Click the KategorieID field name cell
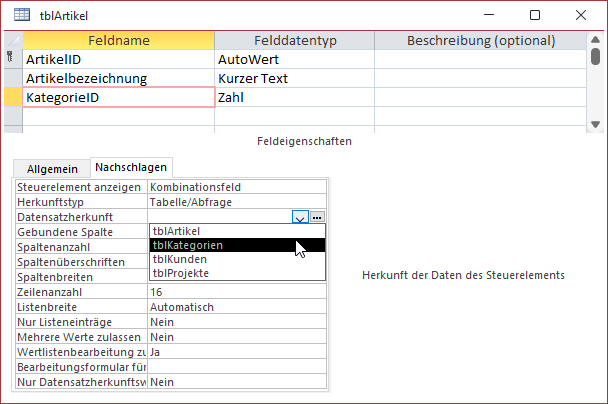This screenshot has height=404, width=608. [119, 97]
